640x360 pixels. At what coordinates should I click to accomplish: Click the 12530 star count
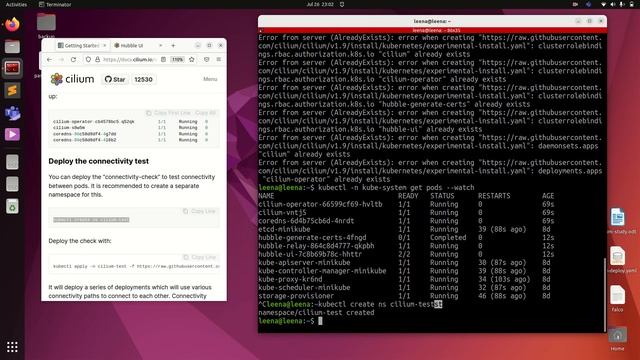point(143,79)
